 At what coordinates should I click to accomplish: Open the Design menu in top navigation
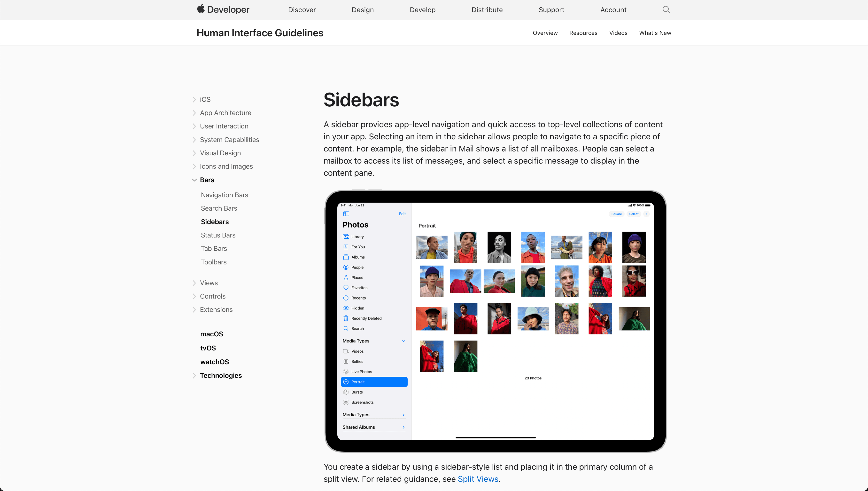[x=363, y=10]
